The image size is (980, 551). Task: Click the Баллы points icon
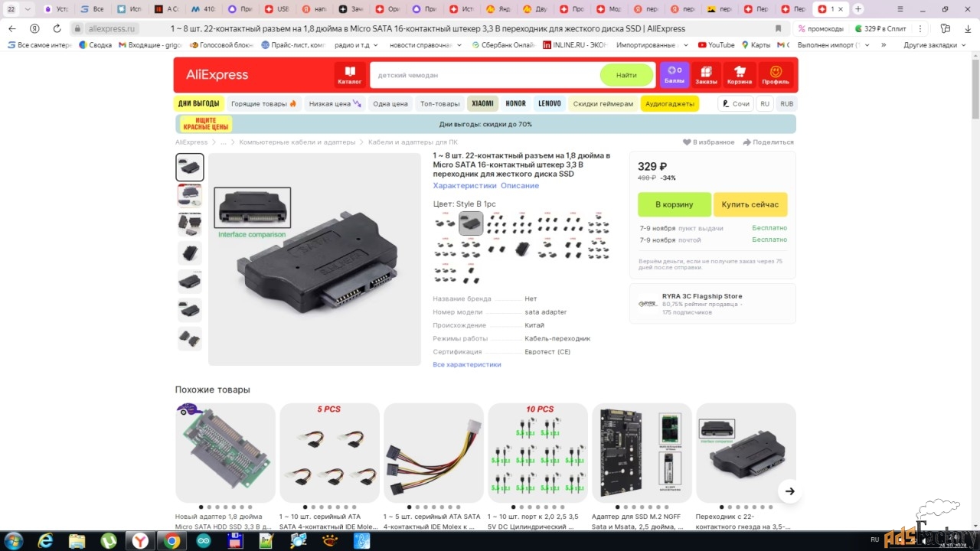click(675, 75)
